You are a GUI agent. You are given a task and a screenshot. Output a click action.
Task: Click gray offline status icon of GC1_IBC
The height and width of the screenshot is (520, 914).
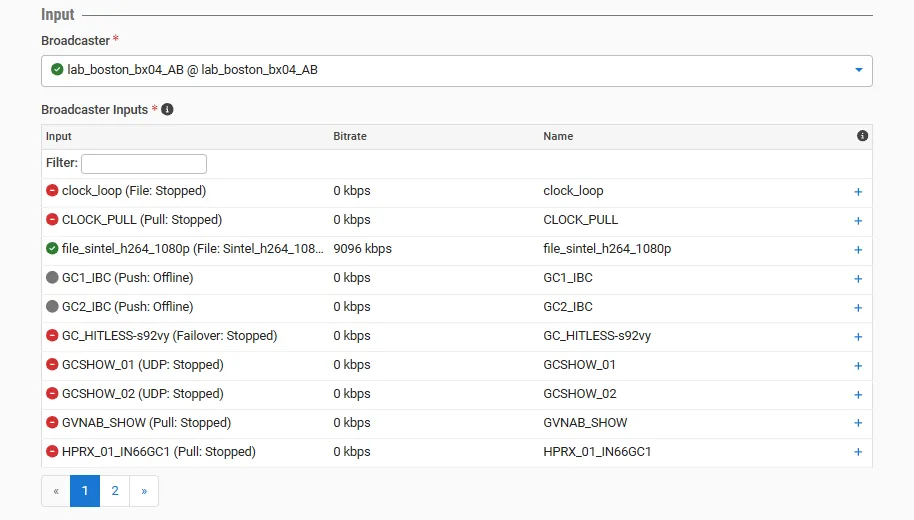click(x=52, y=277)
